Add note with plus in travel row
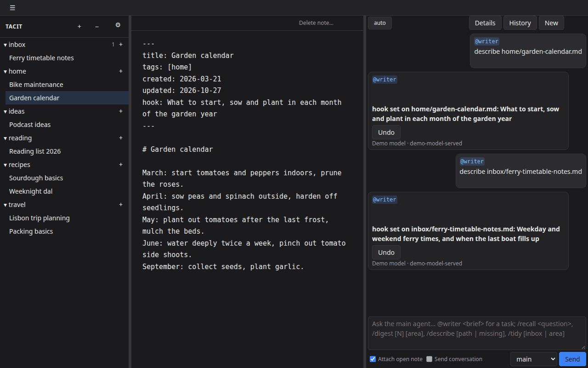 tap(121, 205)
